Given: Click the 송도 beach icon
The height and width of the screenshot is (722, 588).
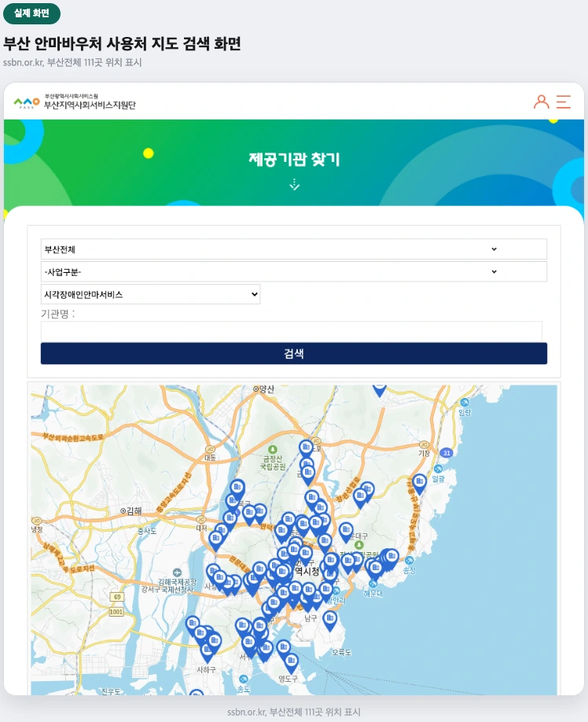Looking at the screenshot, I should 244,680.
